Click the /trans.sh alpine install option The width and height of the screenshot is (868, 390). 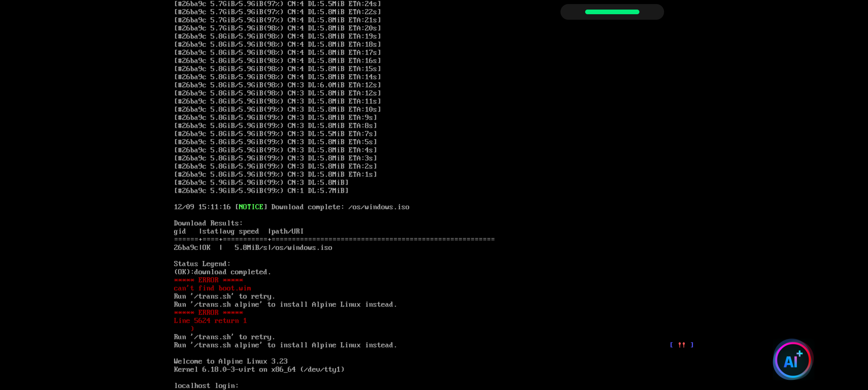pos(285,304)
